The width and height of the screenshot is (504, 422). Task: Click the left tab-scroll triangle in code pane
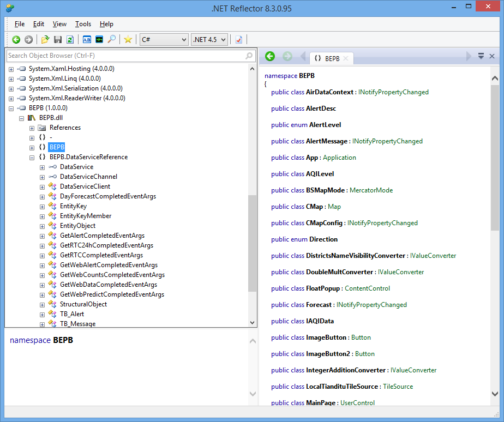[x=303, y=56]
